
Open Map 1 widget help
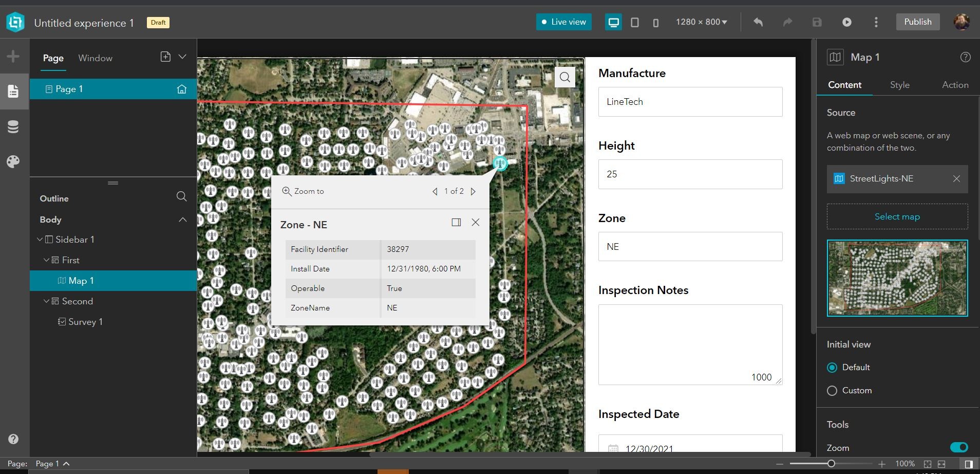pos(966,57)
